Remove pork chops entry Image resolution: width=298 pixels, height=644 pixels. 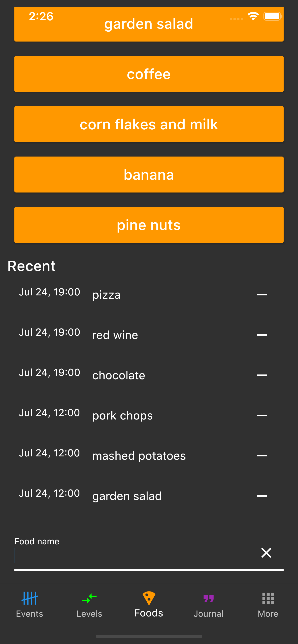[262, 415]
